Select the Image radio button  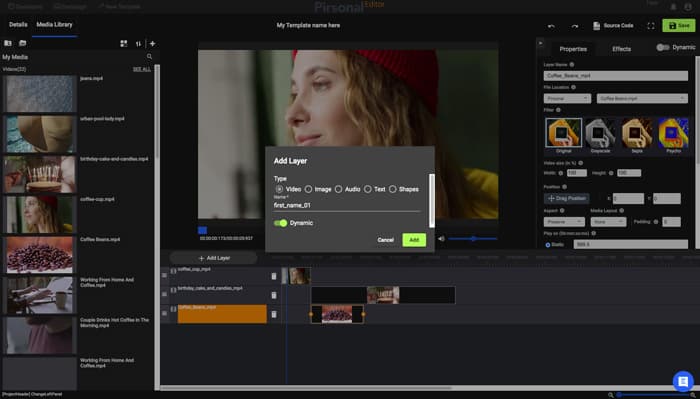tap(308, 189)
